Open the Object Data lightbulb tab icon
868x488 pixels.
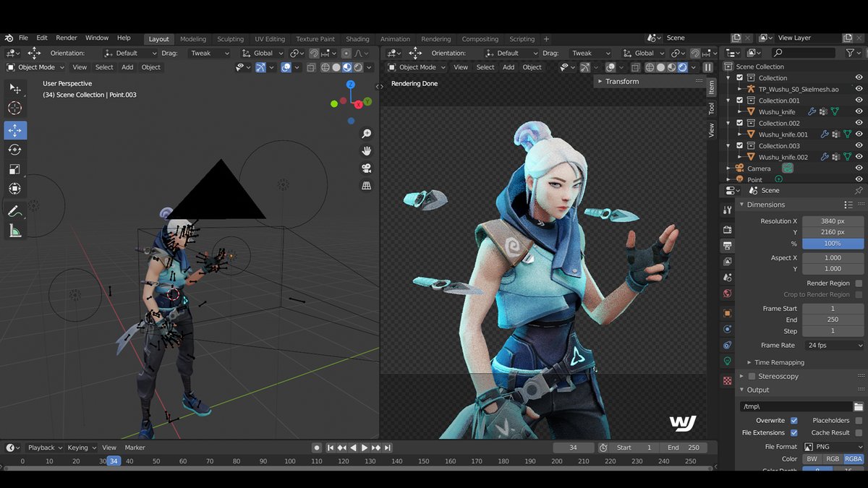coord(728,361)
